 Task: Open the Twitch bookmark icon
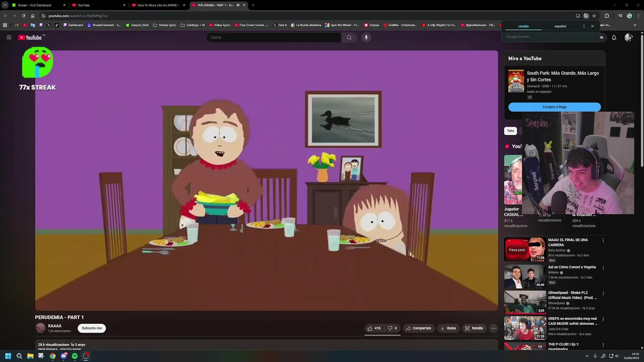[41, 25]
